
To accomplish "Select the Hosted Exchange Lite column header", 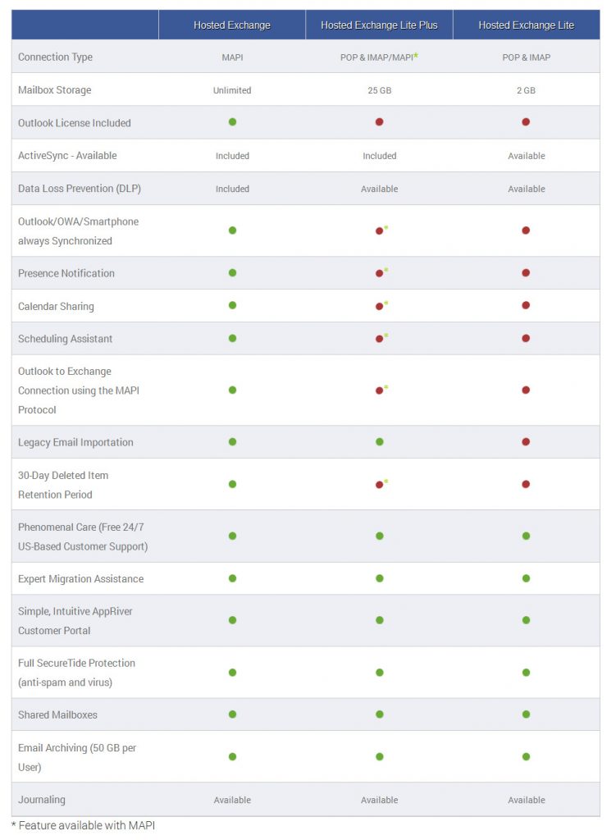I will click(x=527, y=25).
